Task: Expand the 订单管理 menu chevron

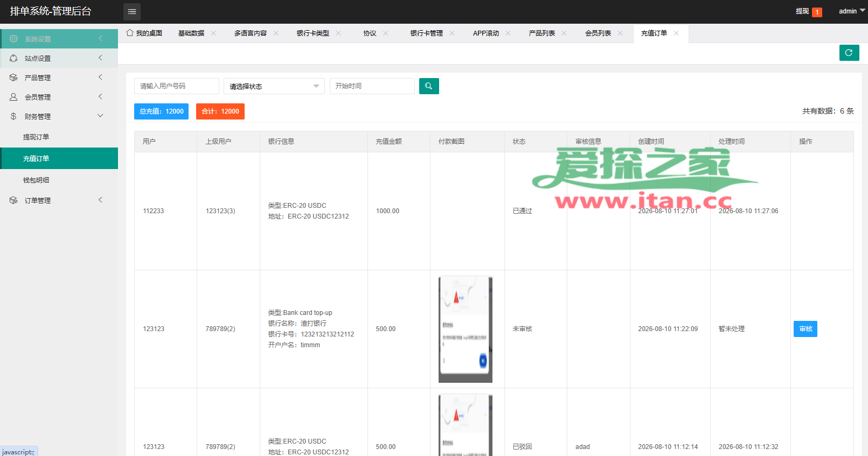Action: [x=100, y=200]
